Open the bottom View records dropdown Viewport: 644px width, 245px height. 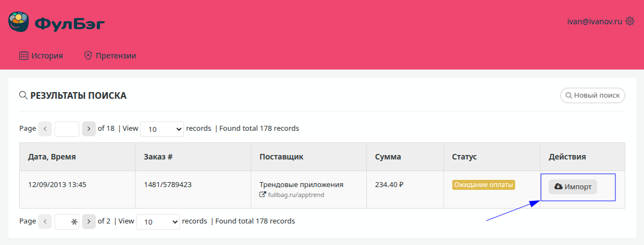point(158,222)
